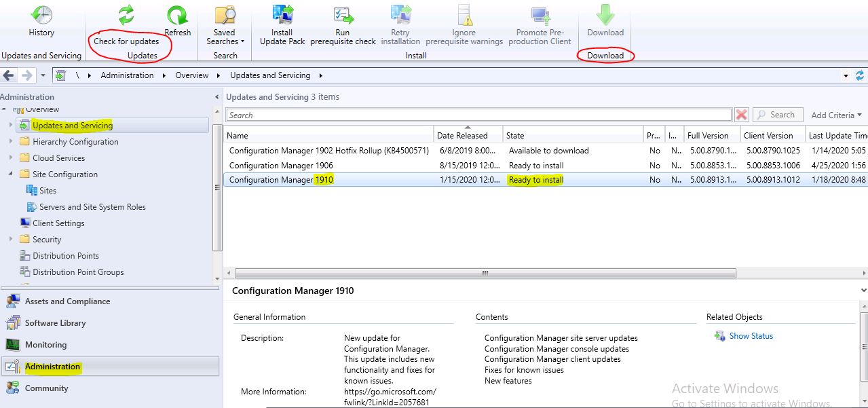Expand the Cloud Services node

pos(10,158)
